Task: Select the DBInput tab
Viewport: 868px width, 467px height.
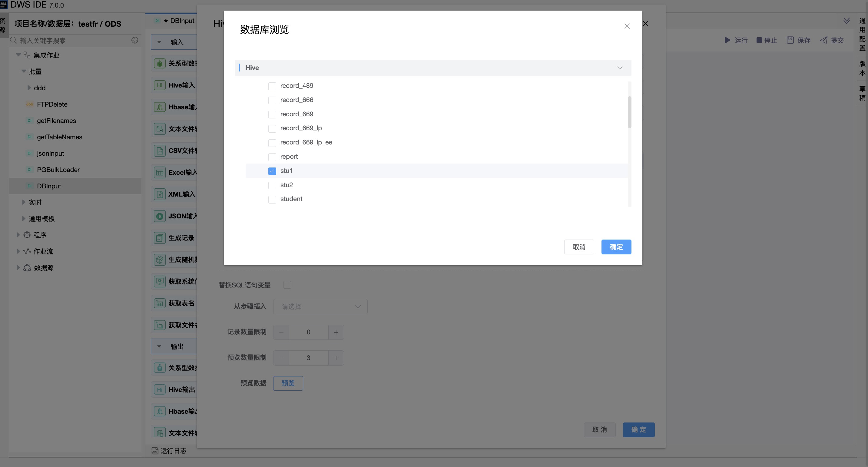Action: pos(182,21)
